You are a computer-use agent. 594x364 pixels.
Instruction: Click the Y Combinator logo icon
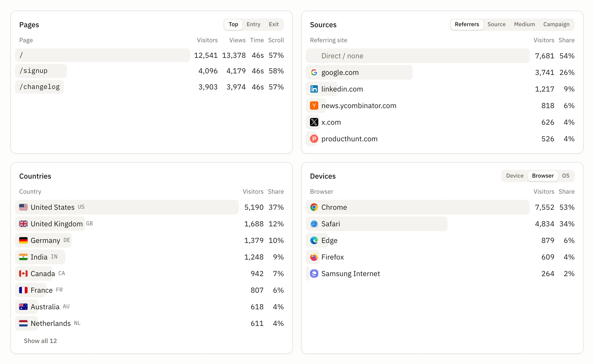click(x=314, y=106)
